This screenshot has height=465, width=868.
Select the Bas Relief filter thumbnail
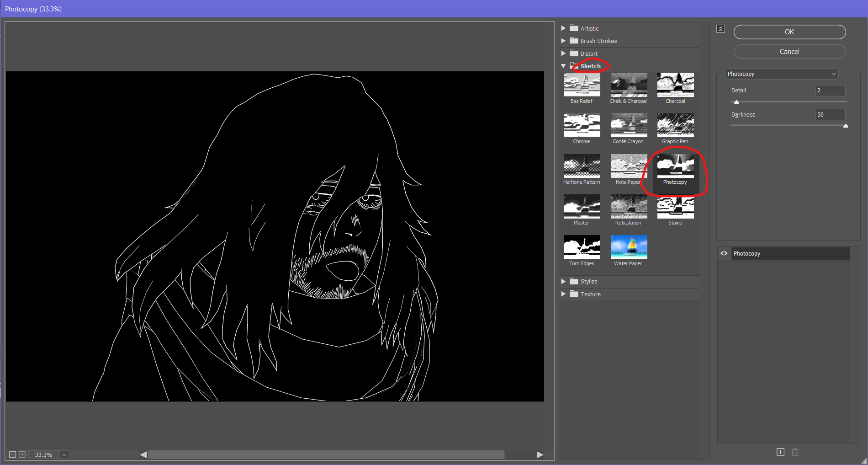coord(582,85)
